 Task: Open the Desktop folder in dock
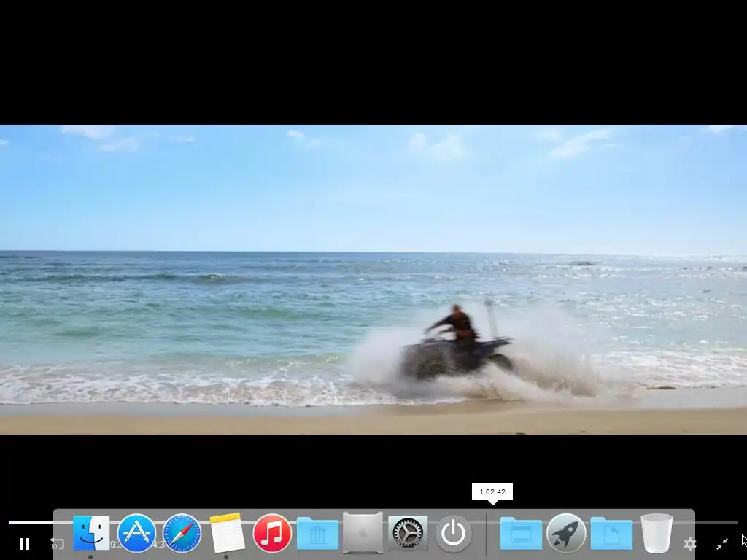pyautogui.click(x=521, y=534)
